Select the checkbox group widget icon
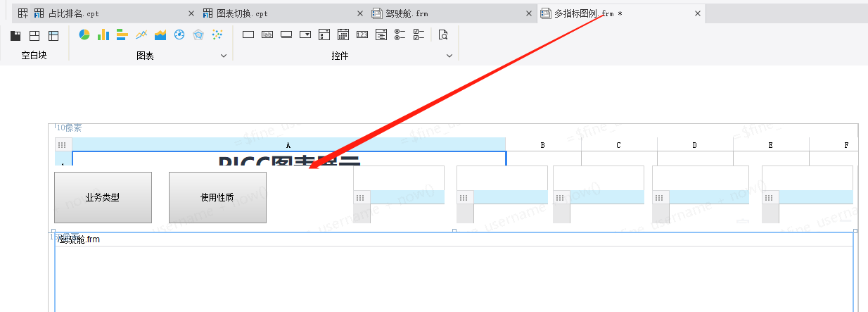Image resolution: width=868 pixels, height=312 pixels. 419,35
